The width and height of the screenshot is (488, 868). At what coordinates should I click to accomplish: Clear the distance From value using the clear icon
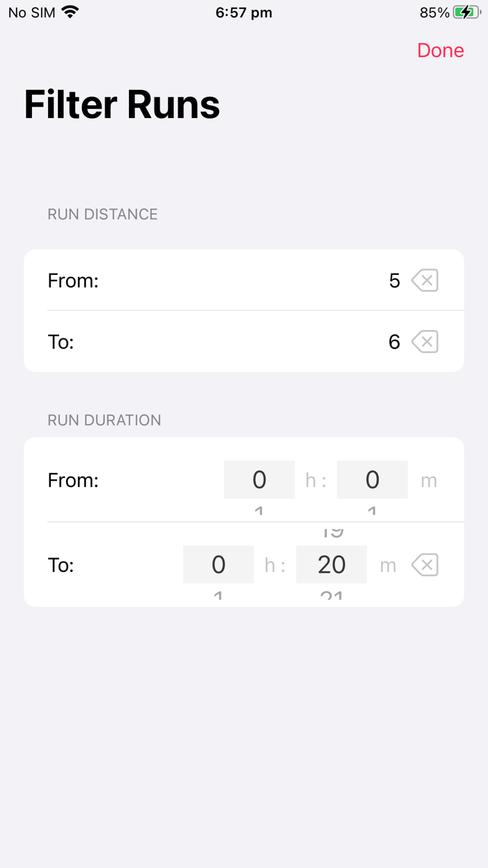425,280
